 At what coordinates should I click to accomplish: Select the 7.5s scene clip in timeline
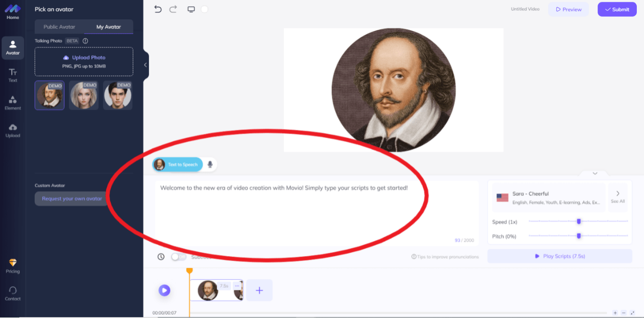coord(216,290)
